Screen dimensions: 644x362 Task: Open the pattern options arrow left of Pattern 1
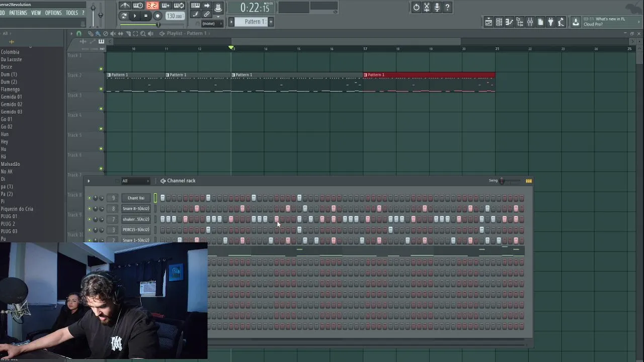pyautogui.click(x=231, y=22)
